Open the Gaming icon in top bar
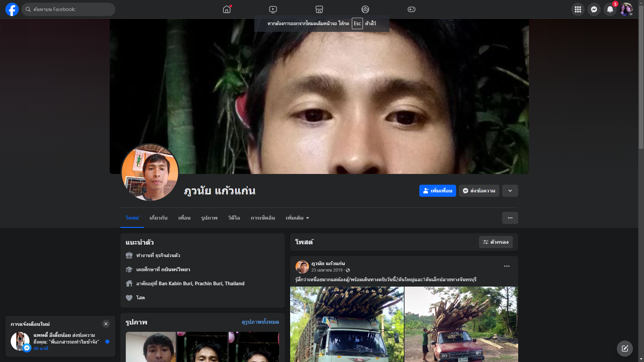The image size is (644, 362). tap(411, 9)
